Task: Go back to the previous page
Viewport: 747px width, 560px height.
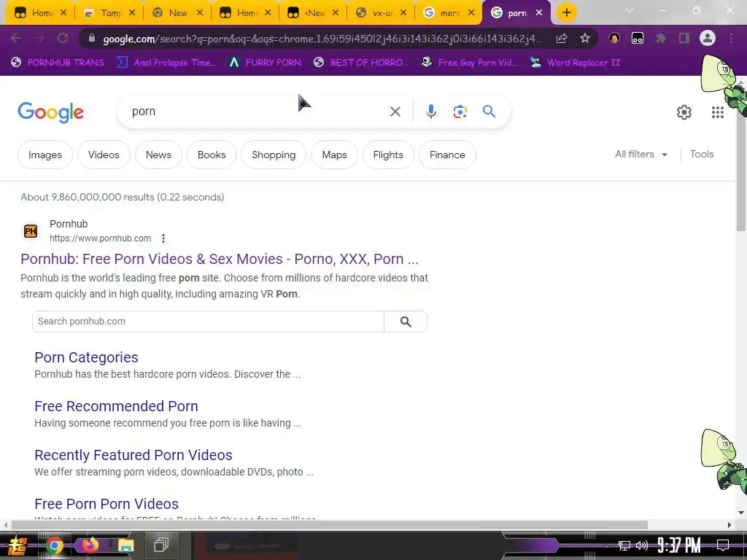Action: point(16,38)
